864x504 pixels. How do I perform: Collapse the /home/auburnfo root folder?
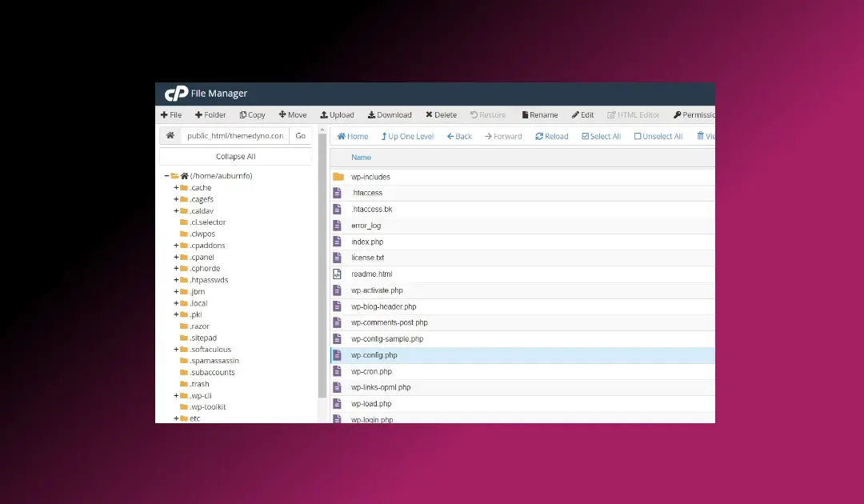pyautogui.click(x=166, y=175)
